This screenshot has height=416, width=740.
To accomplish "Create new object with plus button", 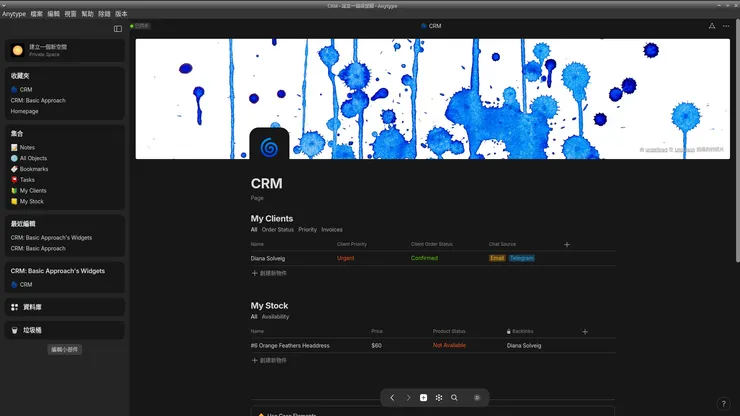I will [x=423, y=398].
